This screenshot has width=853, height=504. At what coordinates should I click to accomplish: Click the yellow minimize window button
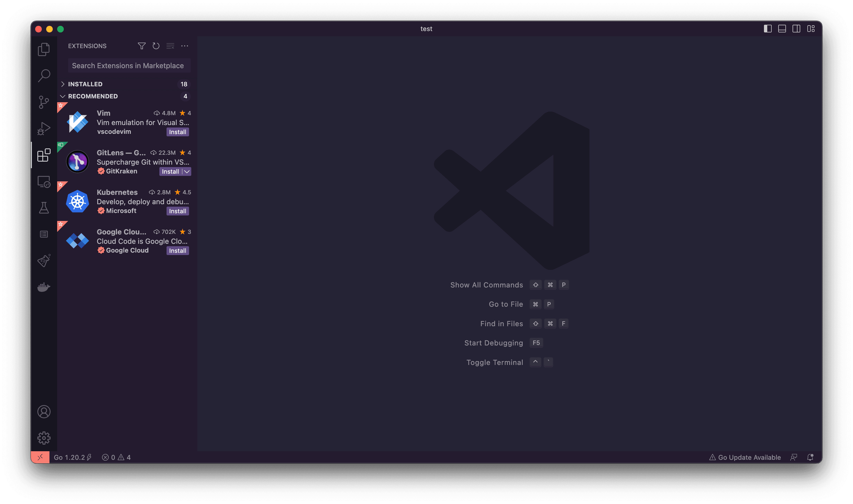(x=49, y=29)
